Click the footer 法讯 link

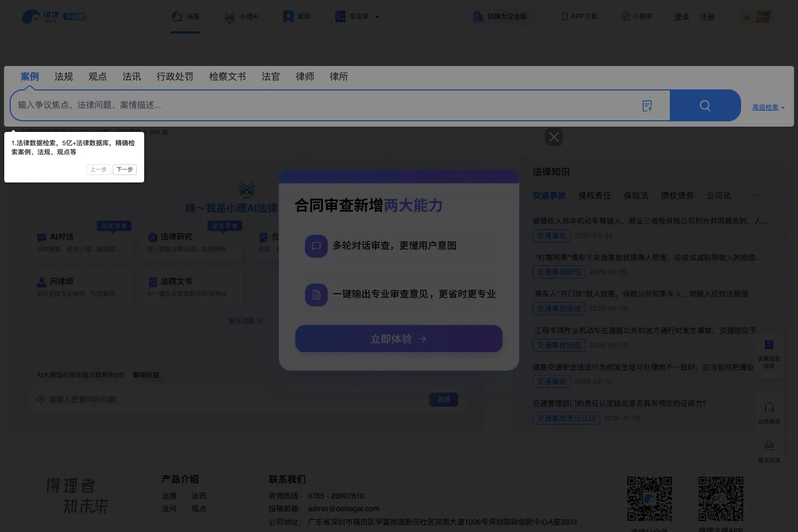tap(199, 496)
